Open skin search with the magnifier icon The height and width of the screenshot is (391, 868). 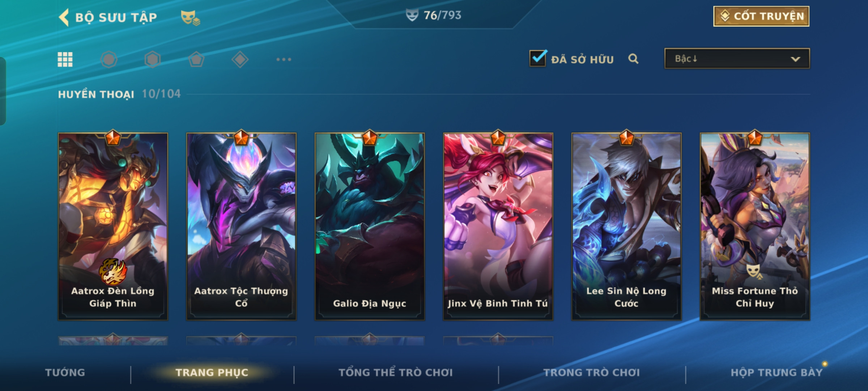coord(633,59)
